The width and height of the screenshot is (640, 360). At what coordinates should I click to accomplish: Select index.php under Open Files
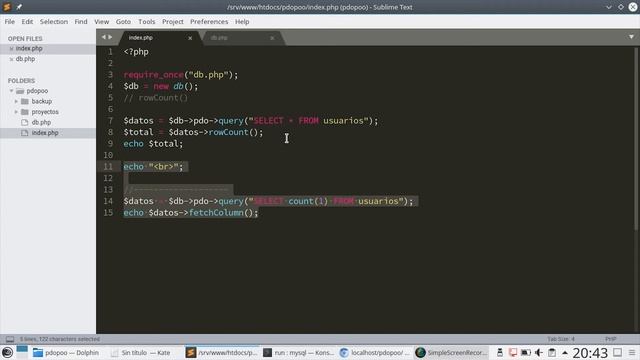29,49
